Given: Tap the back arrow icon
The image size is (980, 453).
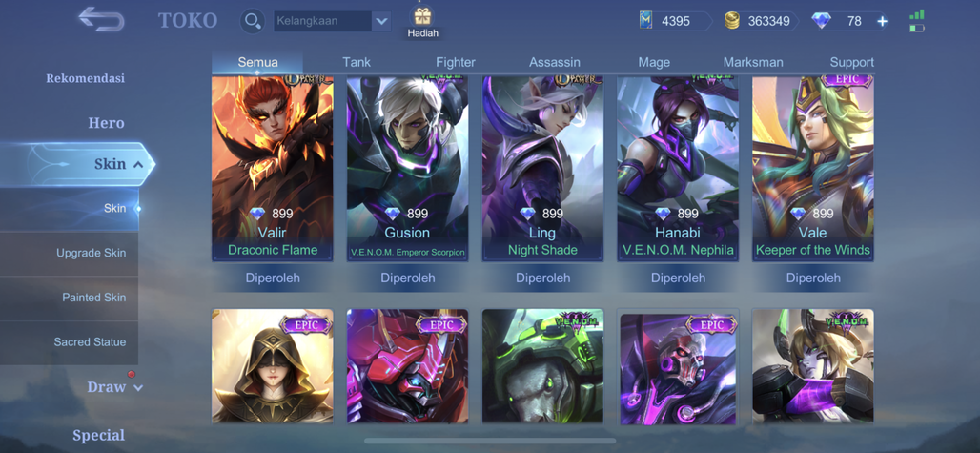Looking at the screenshot, I should (101, 19).
